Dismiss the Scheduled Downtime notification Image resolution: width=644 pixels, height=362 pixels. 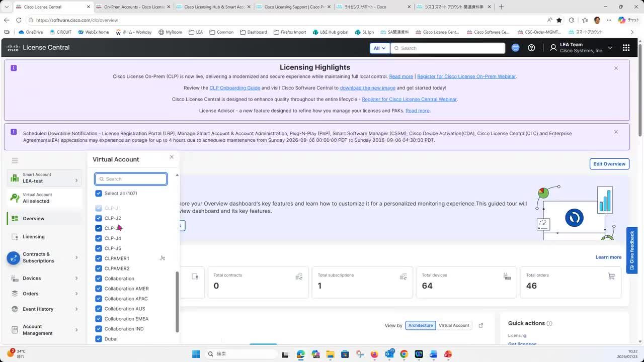[616, 132]
